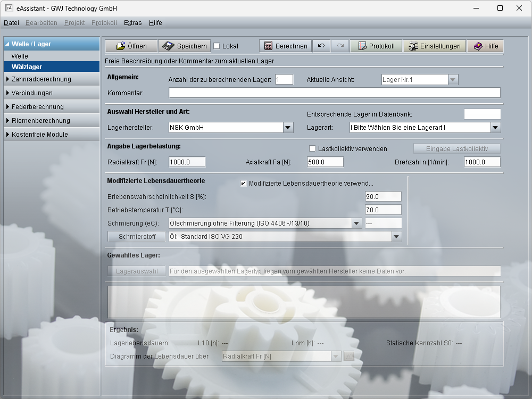Click the Öffnen folder toolbar button
This screenshot has height=399, width=532.
coord(131,46)
